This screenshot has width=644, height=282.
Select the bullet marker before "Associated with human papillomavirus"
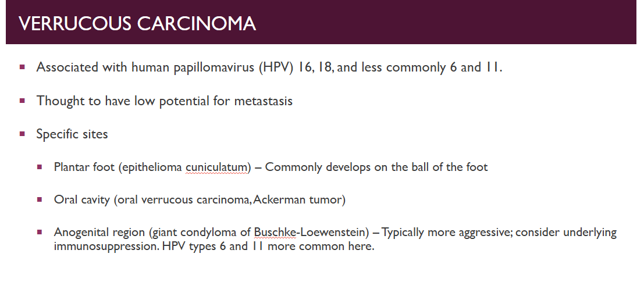tap(22, 67)
